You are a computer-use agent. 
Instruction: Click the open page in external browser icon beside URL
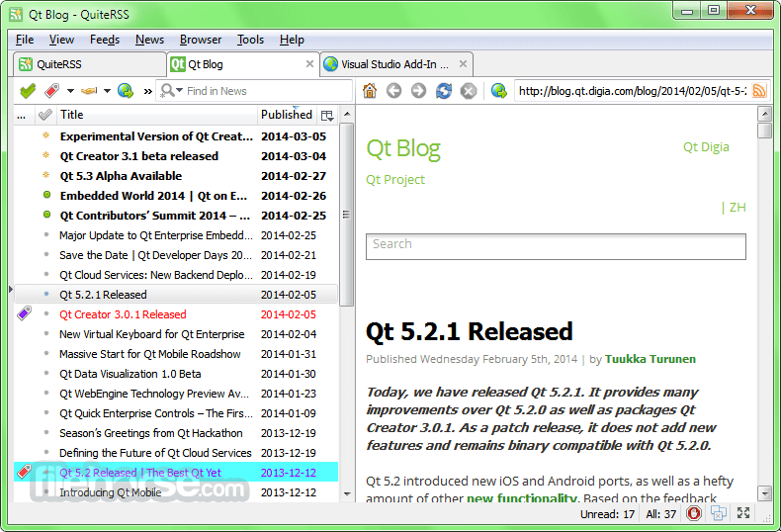click(x=499, y=91)
